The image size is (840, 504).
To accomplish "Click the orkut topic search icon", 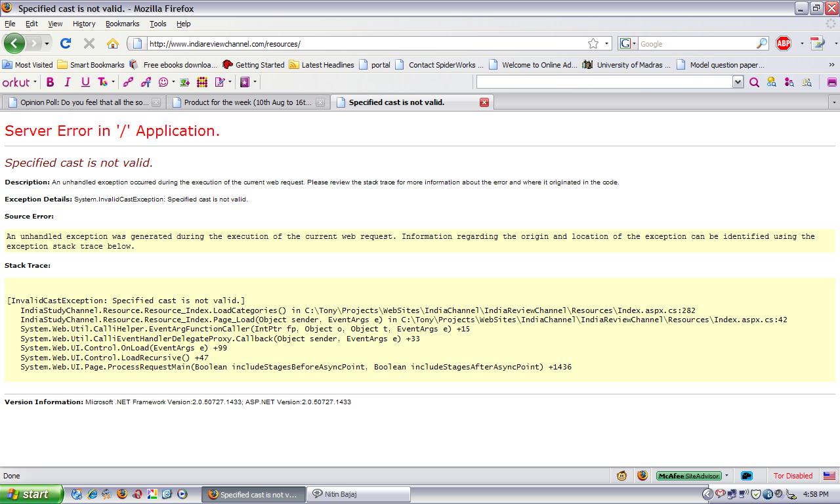I will click(807, 82).
